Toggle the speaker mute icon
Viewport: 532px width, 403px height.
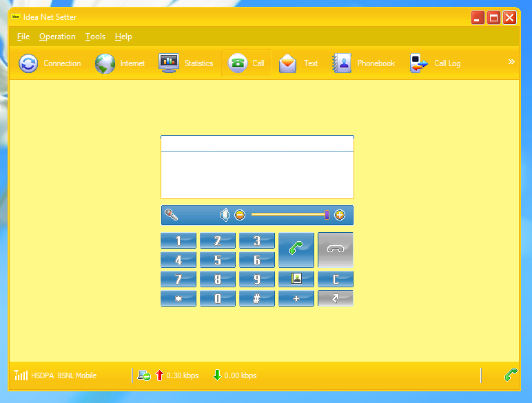pyautogui.click(x=224, y=215)
